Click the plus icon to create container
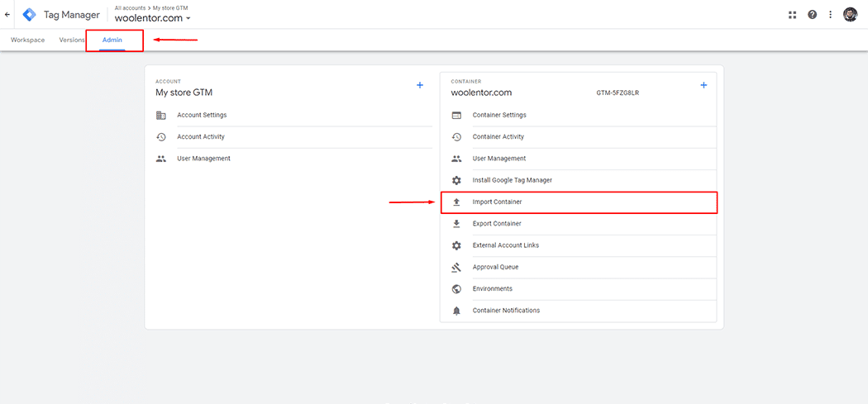Image resolution: width=868 pixels, height=404 pixels. pyautogui.click(x=703, y=85)
